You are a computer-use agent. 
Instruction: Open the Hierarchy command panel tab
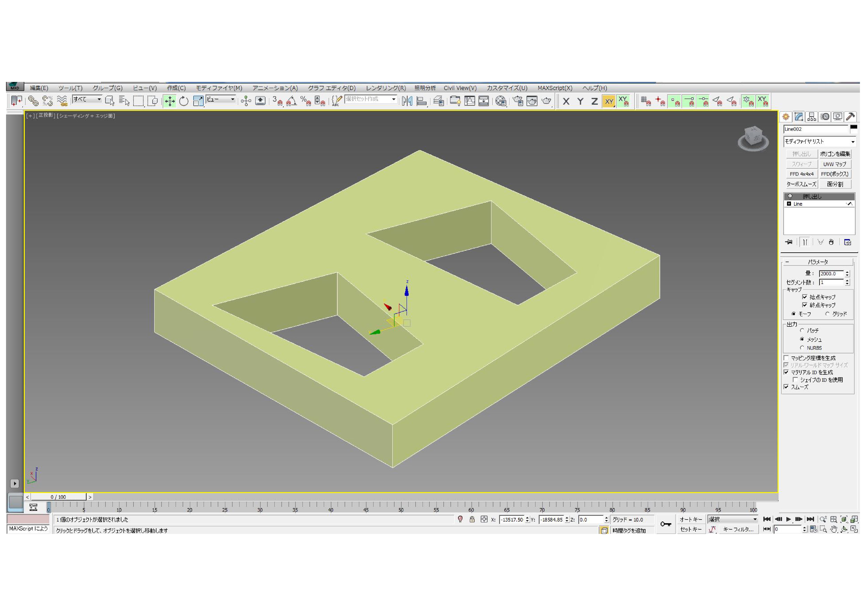(x=811, y=117)
